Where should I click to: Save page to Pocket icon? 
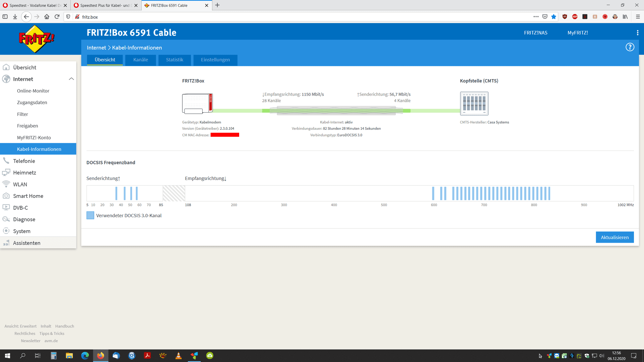pyautogui.click(x=545, y=17)
